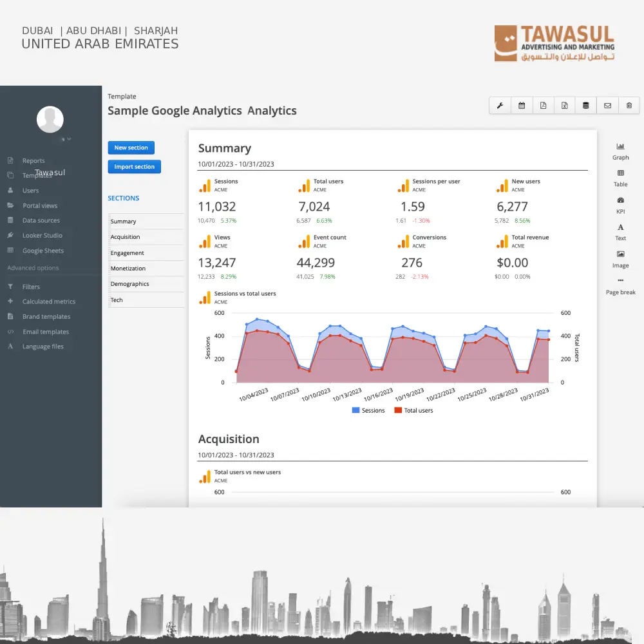Viewport: 644px width, 644px height.
Task: Delete the report with the trash icon
Action: tap(629, 105)
